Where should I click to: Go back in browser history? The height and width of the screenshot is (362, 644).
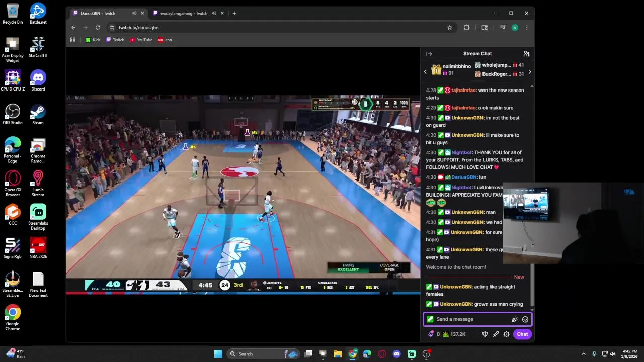(73, 28)
